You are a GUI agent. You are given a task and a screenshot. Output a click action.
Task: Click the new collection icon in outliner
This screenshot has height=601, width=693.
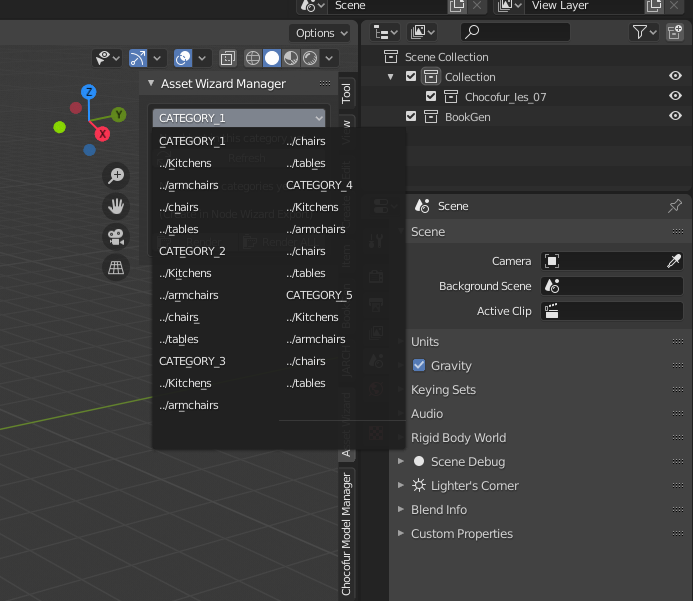coord(675,32)
